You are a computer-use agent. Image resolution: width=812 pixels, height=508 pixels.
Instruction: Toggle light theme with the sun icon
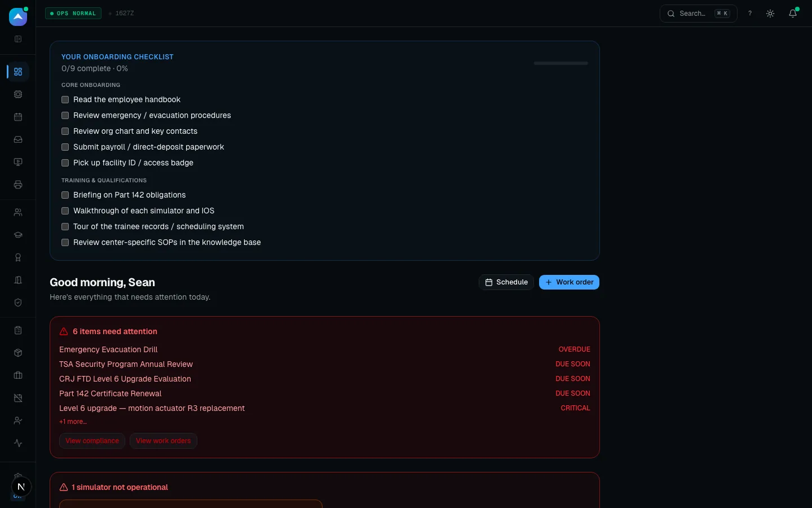(770, 14)
